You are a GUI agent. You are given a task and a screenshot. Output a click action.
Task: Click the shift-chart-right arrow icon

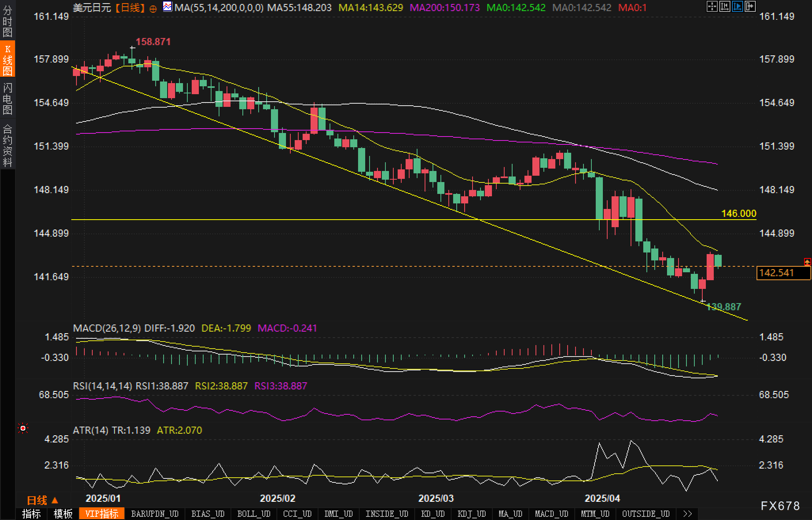750,6
